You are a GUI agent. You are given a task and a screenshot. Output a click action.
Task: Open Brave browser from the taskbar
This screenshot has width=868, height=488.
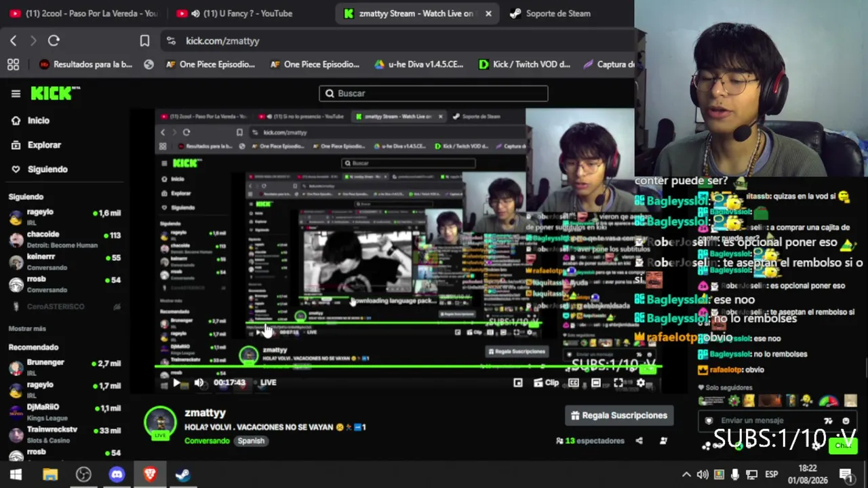[x=150, y=474]
